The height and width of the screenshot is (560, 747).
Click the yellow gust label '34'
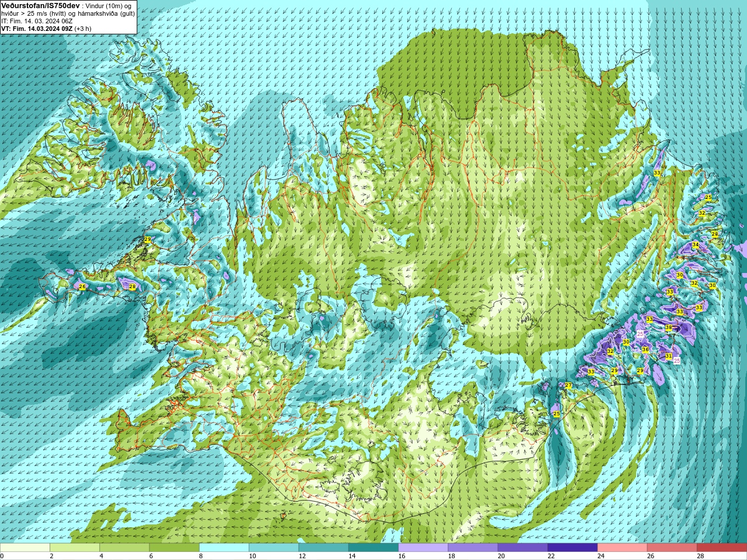[x=695, y=245]
